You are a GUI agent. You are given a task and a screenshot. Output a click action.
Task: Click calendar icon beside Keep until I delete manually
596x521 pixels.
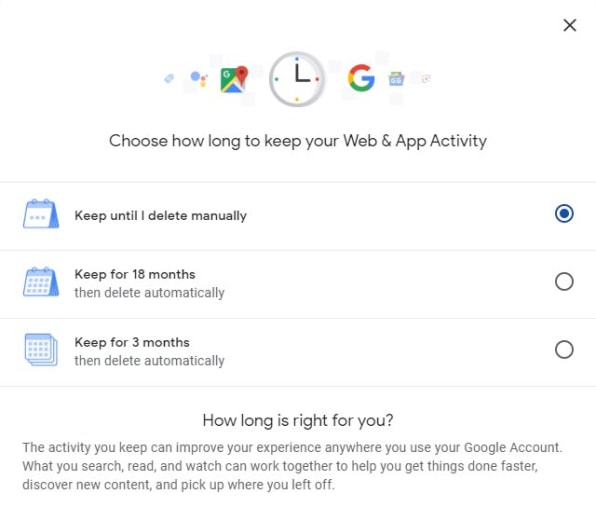41,214
